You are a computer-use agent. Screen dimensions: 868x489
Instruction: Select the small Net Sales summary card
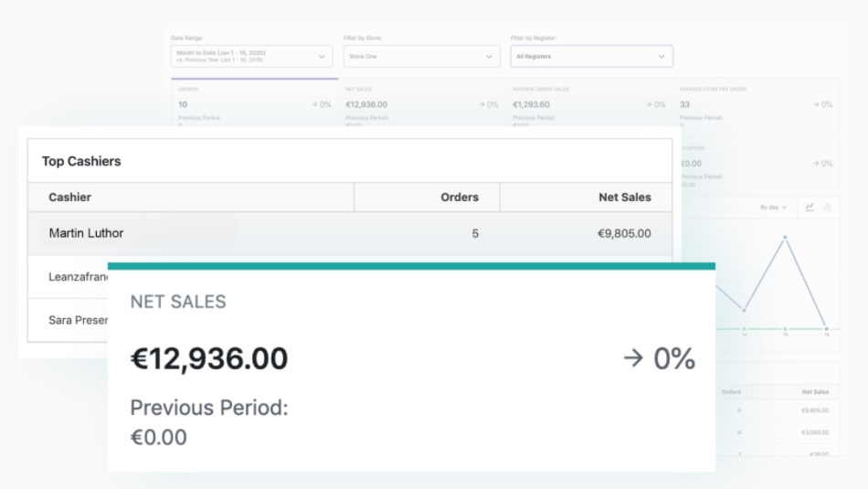pyautogui.click(x=422, y=103)
